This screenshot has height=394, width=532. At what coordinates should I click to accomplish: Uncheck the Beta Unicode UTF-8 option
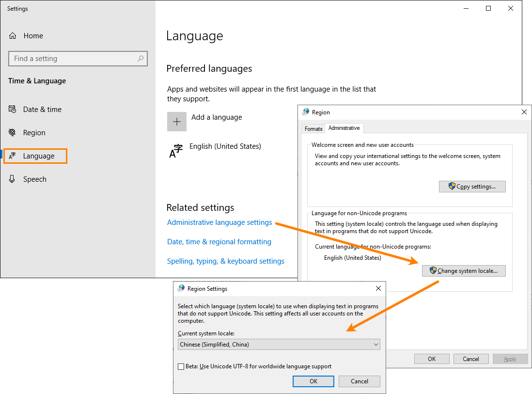[182, 366]
